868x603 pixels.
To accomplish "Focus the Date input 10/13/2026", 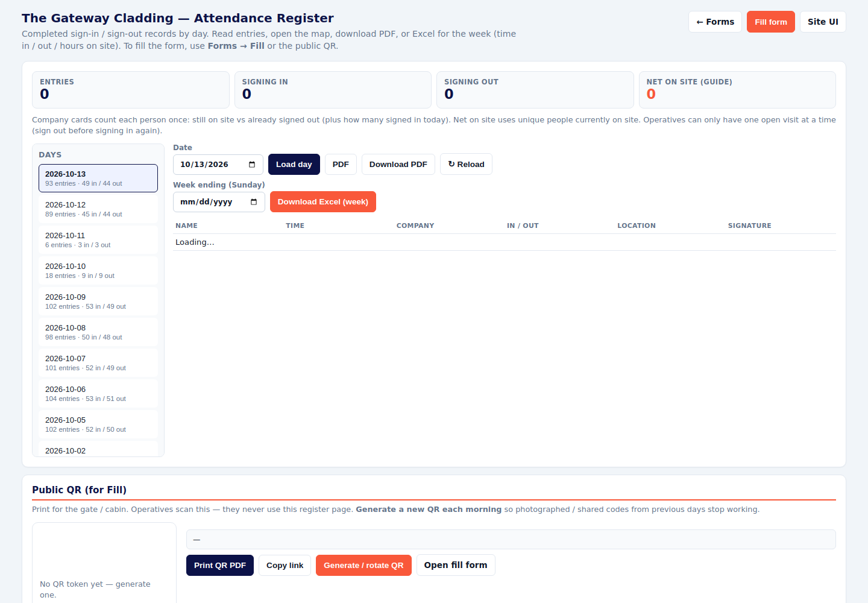I will (x=218, y=165).
